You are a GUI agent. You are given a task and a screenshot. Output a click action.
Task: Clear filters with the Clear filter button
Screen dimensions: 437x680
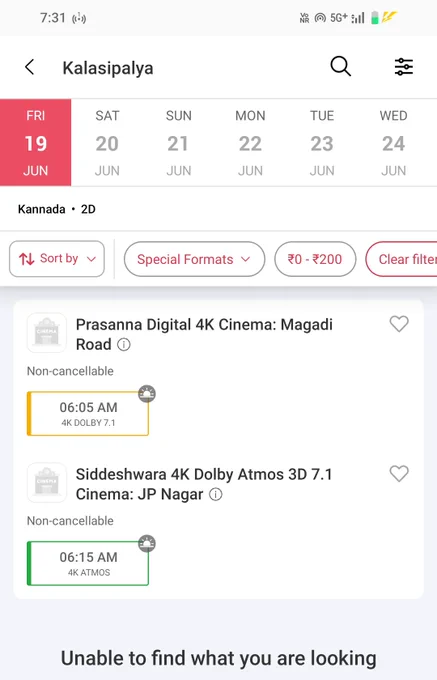pos(401,259)
